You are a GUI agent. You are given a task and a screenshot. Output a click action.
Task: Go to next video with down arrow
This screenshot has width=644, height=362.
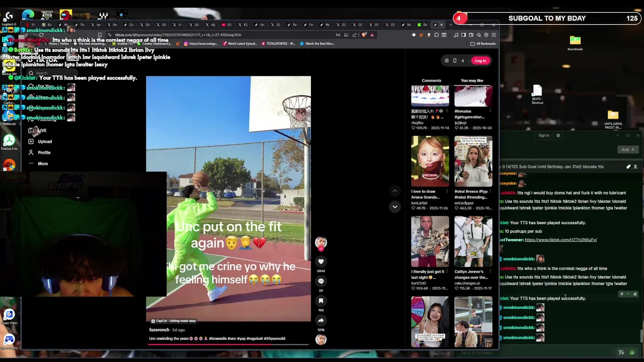pos(395,207)
